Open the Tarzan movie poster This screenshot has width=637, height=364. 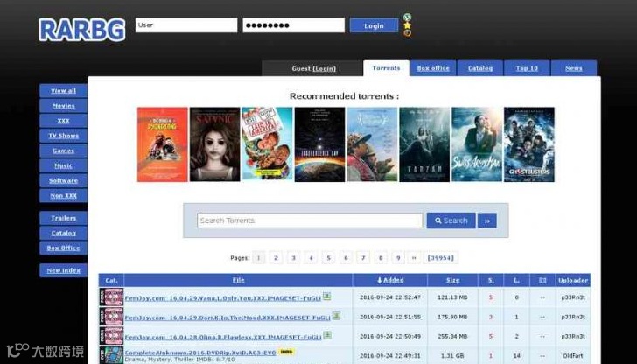(x=424, y=144)
